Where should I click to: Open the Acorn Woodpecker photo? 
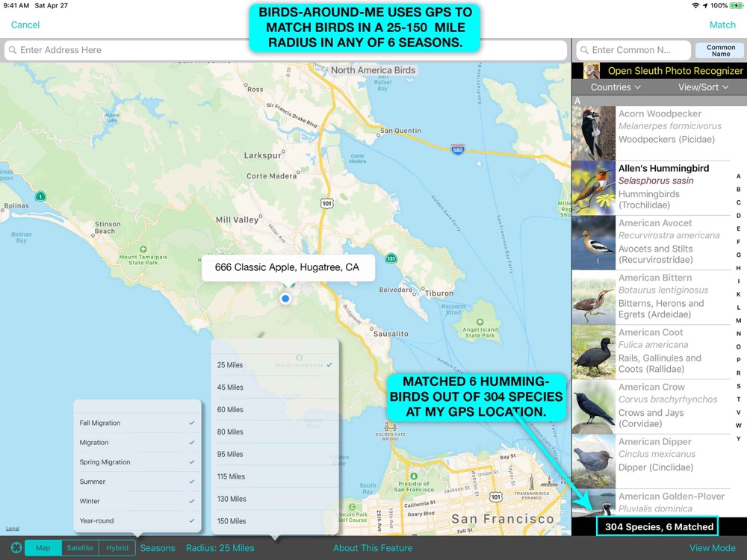(x=594, y=133)
